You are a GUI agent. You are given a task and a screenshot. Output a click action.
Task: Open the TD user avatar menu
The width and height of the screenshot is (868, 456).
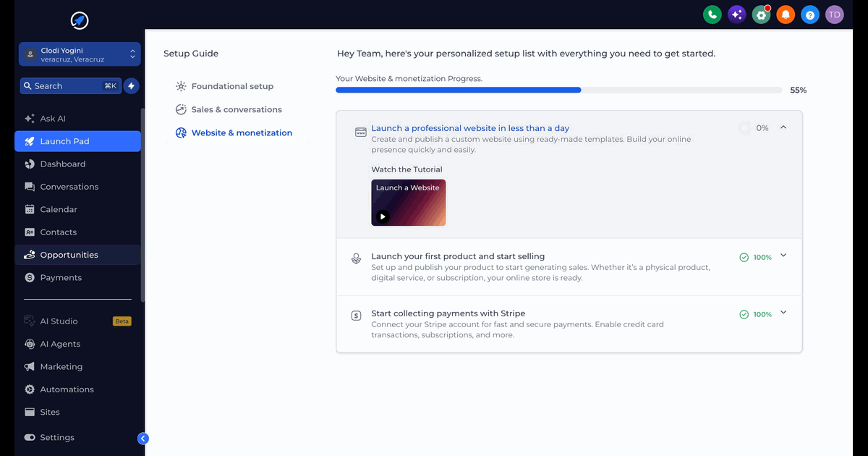point(835,14)
